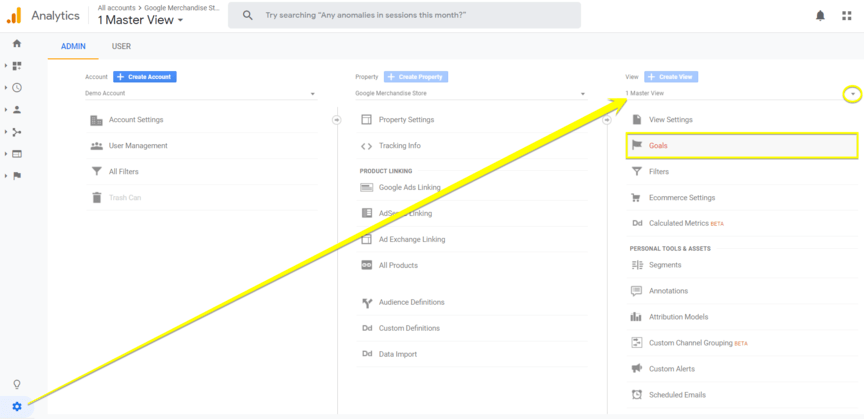
Task: Open the Home icon in sidebar
Action: pyautogui.click(x=17, y=43)
